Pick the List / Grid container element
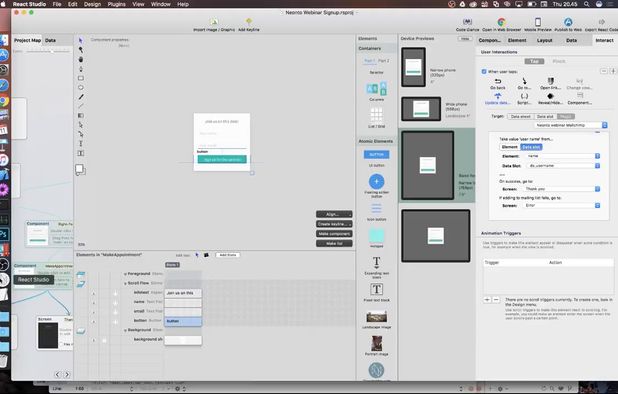The width and height of the screenshot is (618, 394). (376, 115)
